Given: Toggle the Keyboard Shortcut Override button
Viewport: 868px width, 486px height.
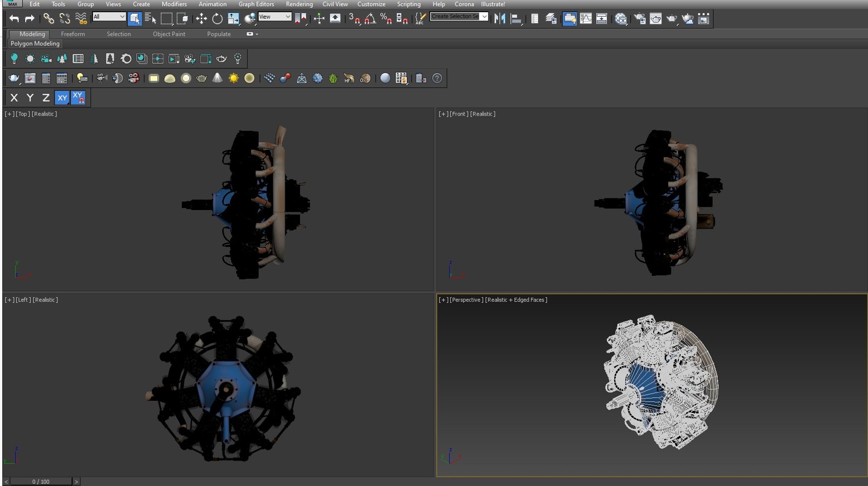Looking at the screenshot, I should 335,19.
